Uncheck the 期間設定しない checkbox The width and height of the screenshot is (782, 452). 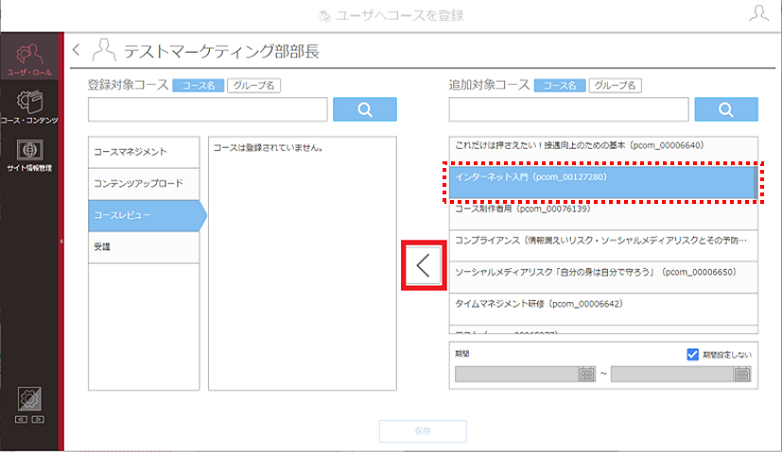coord(692,354)
